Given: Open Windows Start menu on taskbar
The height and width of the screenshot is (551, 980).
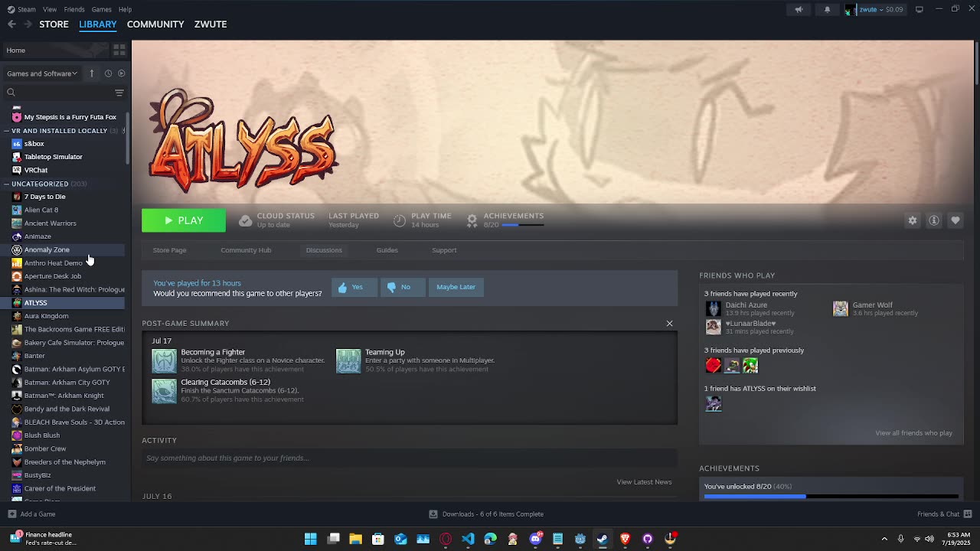Looking at the screenshot, I should coord(311,539).
